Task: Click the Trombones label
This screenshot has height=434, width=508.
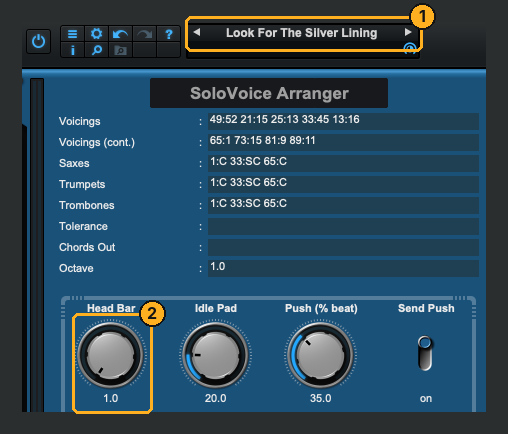Action: tap(87, 205)
